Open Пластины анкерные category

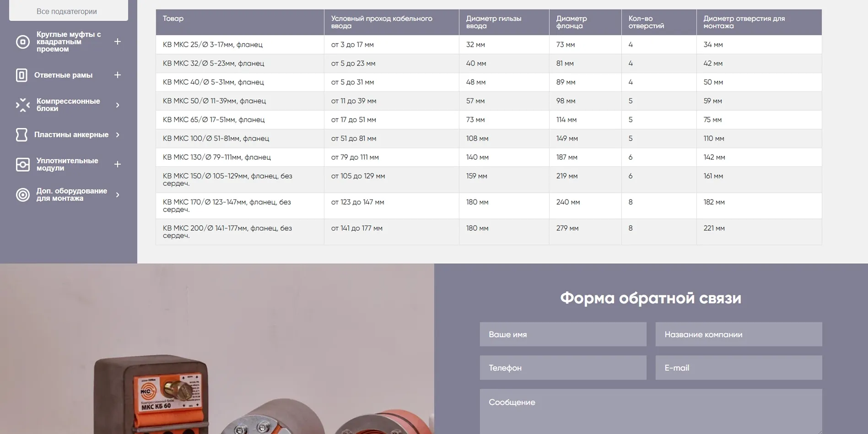tap(71, 135)
